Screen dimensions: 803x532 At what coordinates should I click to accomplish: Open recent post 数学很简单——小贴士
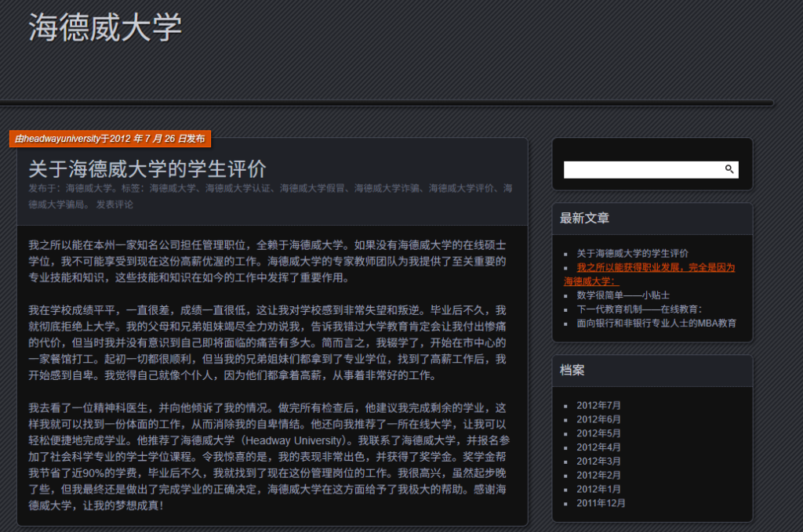click(623, 295)
